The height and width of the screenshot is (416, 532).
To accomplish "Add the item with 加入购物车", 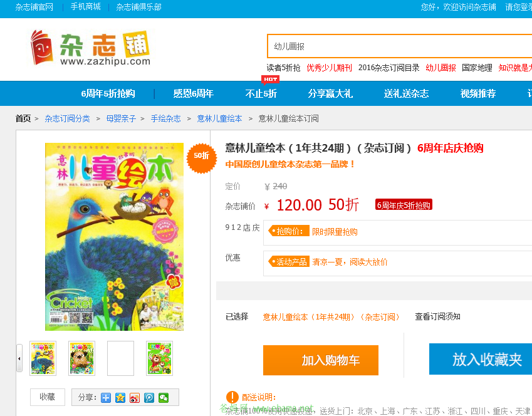I will pos(321,360).
